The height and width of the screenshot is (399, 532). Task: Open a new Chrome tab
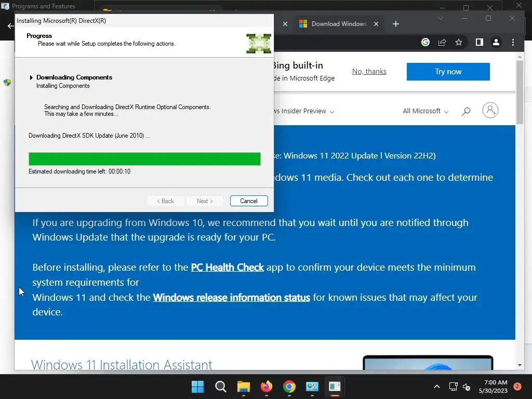pyautogui.click(x=395, y=24)
